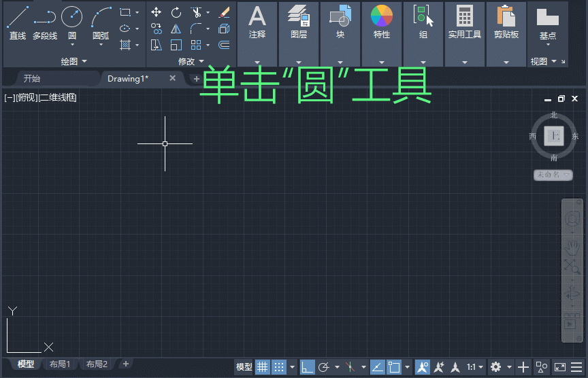Screen dimensions: 588x378
Task: Expand the Circle (圆) options dropdown
Action: click(72, 45)
